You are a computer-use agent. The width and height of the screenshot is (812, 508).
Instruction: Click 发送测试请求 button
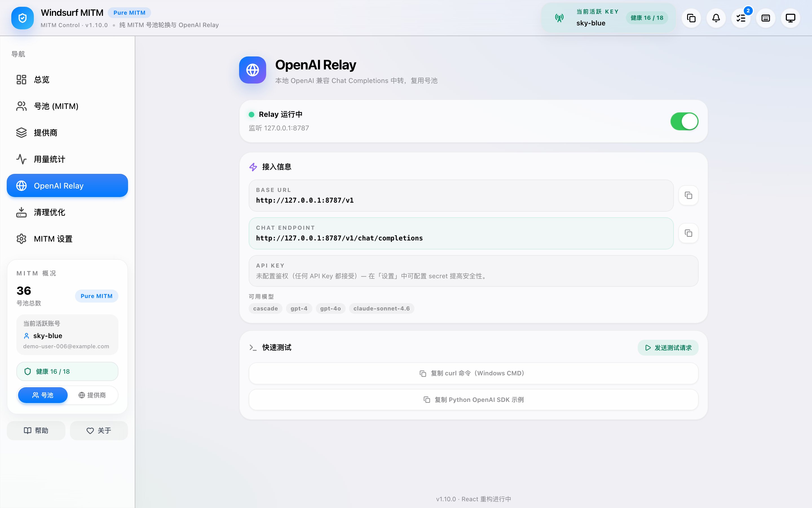click(668, 348)
